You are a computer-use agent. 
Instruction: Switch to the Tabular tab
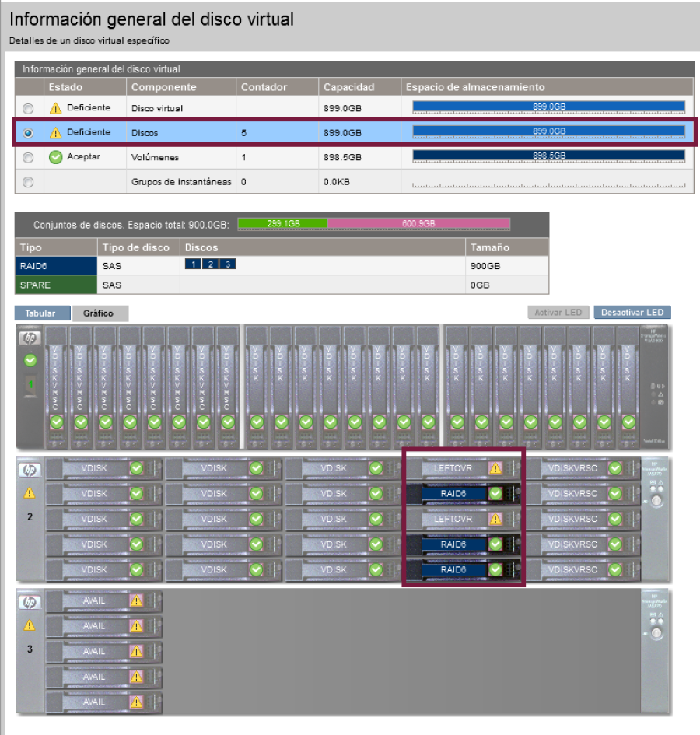[x=41, y=313]
